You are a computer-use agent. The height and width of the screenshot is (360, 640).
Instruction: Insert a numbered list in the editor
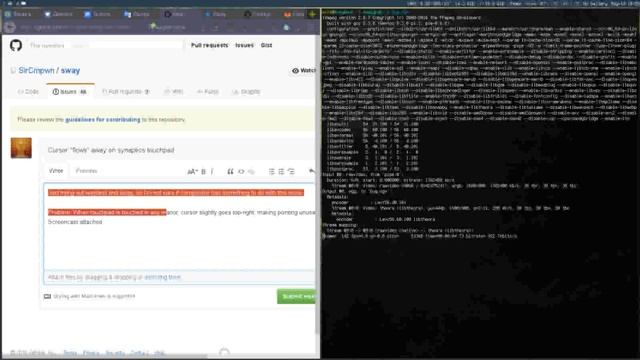pos(281,171)
